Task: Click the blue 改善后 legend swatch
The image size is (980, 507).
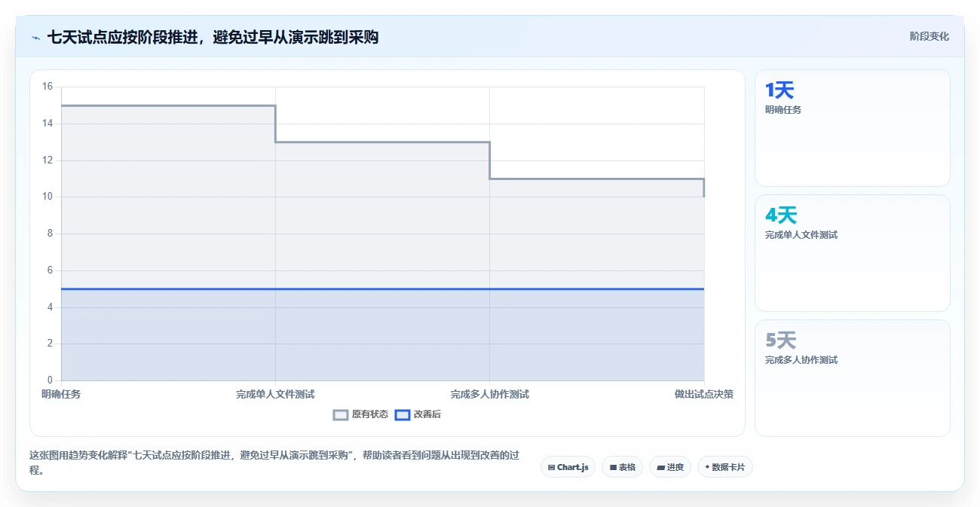Action: (403, 414)
